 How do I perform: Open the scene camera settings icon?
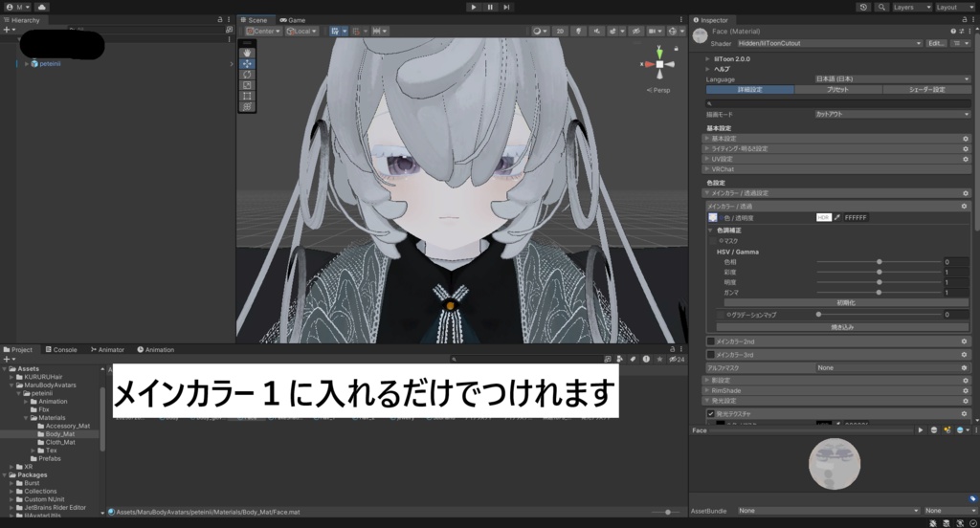point(654,32)
